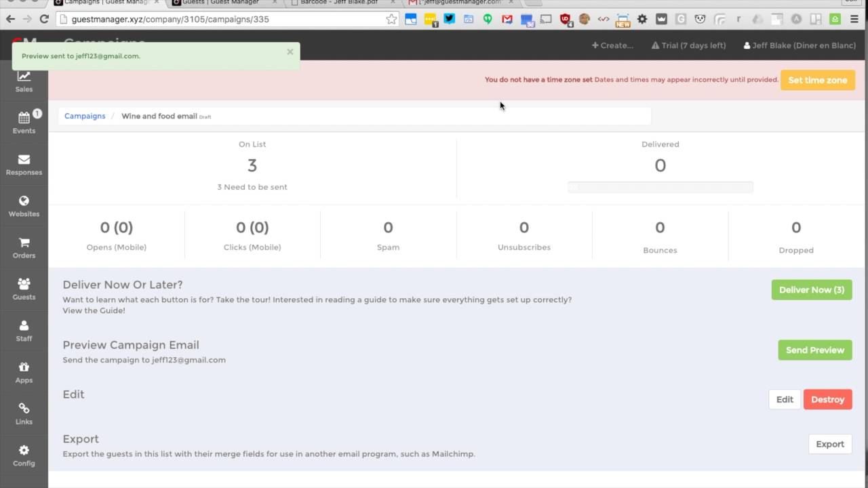Open Chrome hamburger menu
The image size is (868, 488).
(855, 19)
